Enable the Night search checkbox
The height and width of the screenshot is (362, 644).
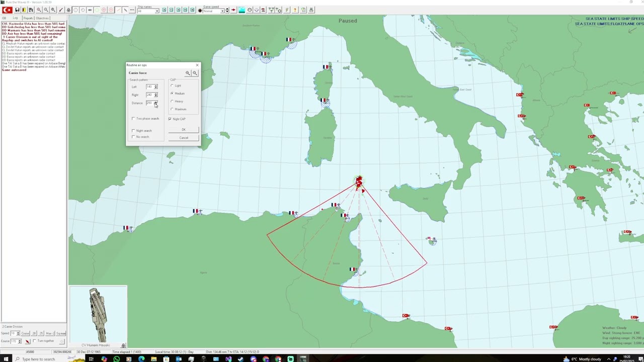(133, 131)
